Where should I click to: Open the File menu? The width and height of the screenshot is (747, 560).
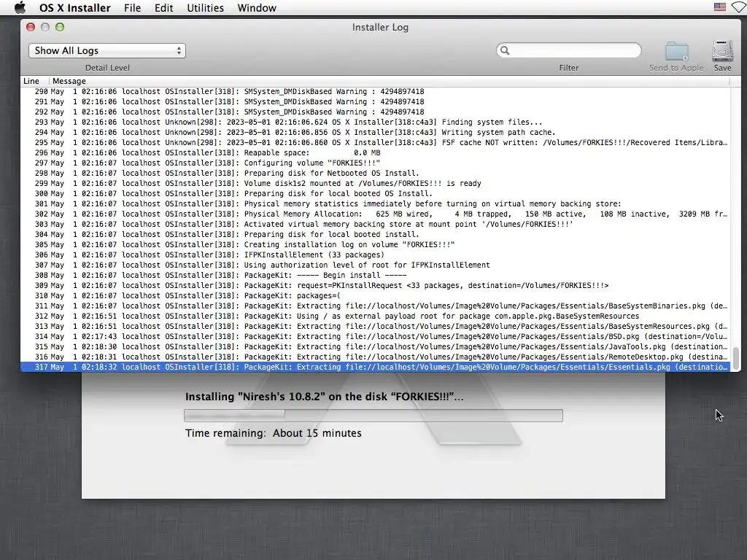pos(133,8)
